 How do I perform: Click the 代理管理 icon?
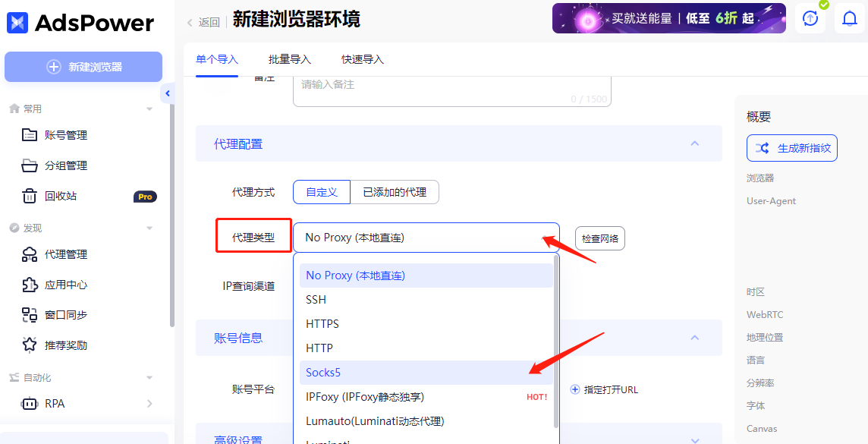pos(30,255)
